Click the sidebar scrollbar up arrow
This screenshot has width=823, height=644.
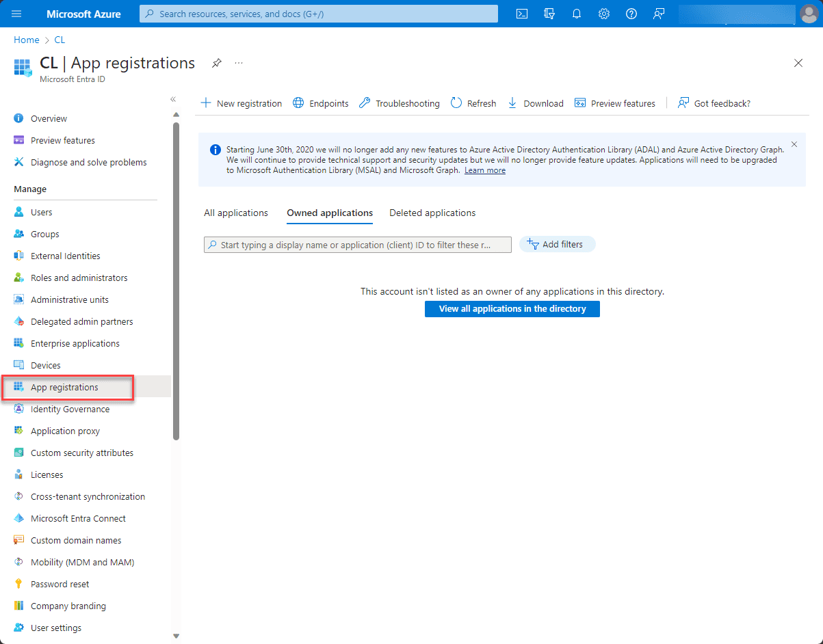176,115
